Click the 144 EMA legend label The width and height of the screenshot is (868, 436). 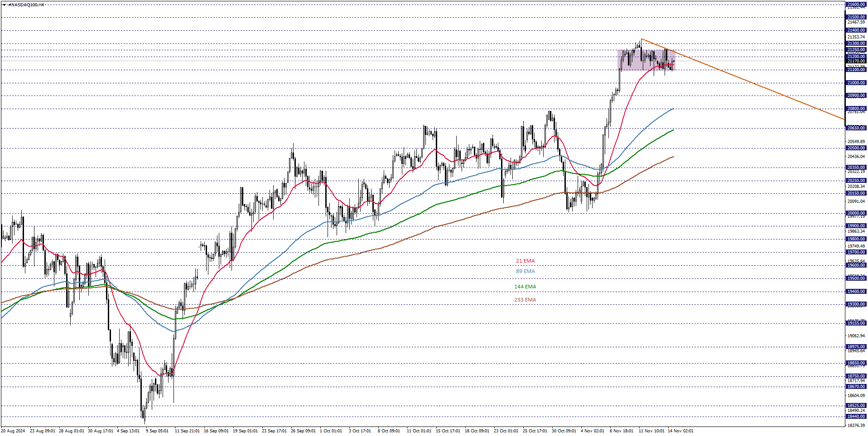pos(525,287)
